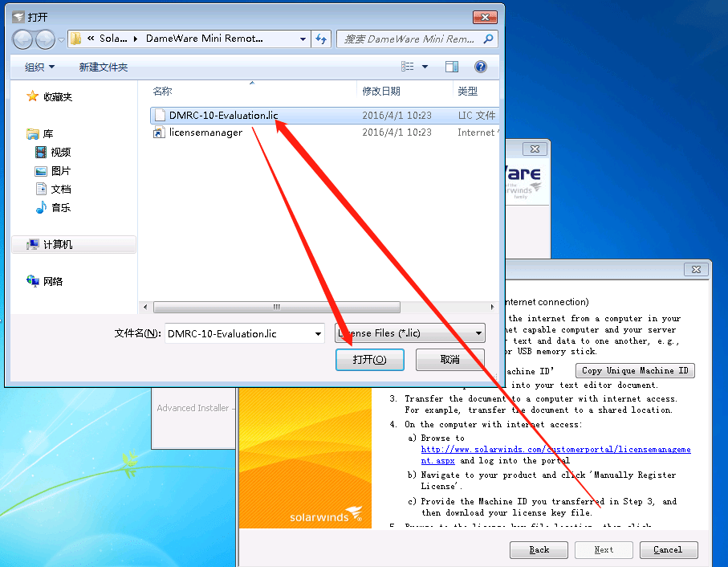This screenshot has width=728, height=567.
Task: Close the 打开 open file dialog
Action: click(x=485, y=17)
